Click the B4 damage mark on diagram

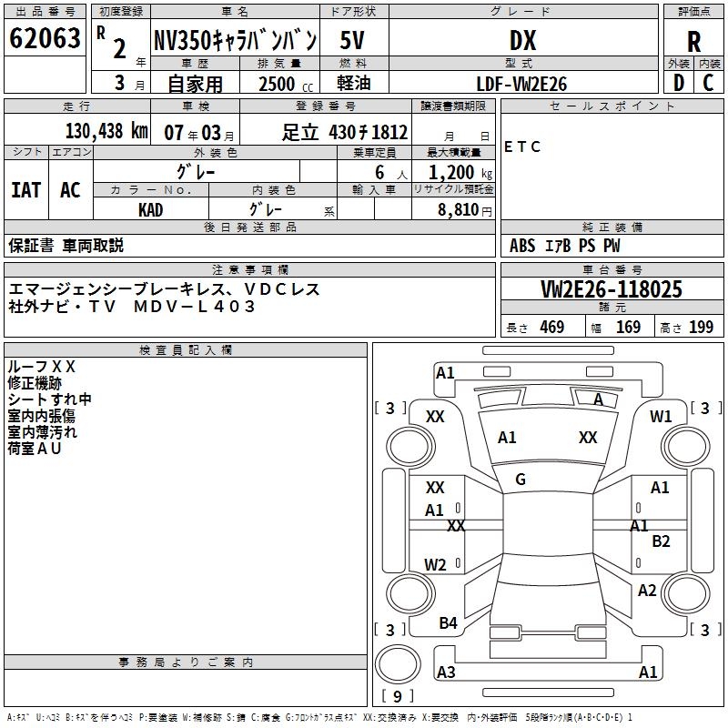(x=448, y=623)
